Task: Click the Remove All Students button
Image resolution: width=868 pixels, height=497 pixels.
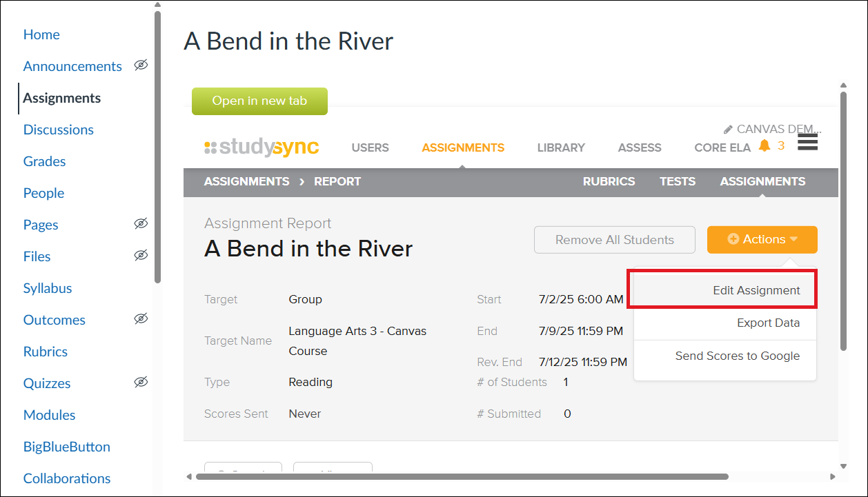Action: [x=614, y=239]
